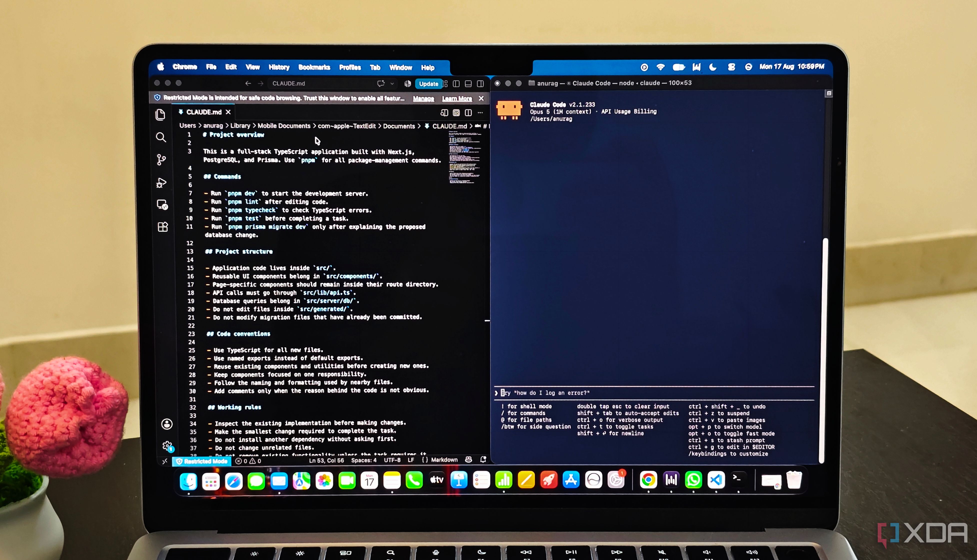Click Restricted Mode in the status bar
This screenshot has width=977, height=560.
click(202, 461)
